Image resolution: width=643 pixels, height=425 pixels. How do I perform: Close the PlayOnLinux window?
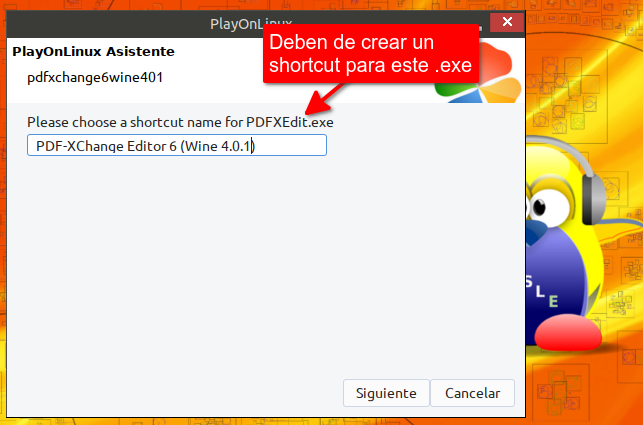[507, 22]
